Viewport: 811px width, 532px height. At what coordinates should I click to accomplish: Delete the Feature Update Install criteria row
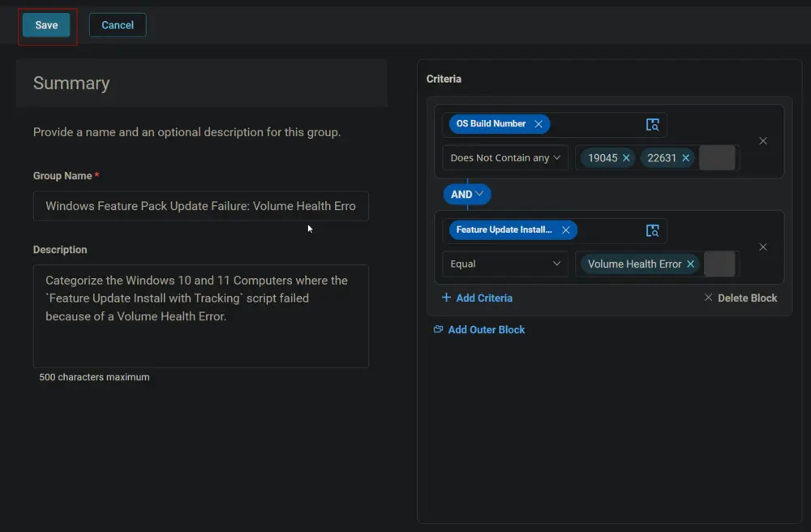coord(763,247)
